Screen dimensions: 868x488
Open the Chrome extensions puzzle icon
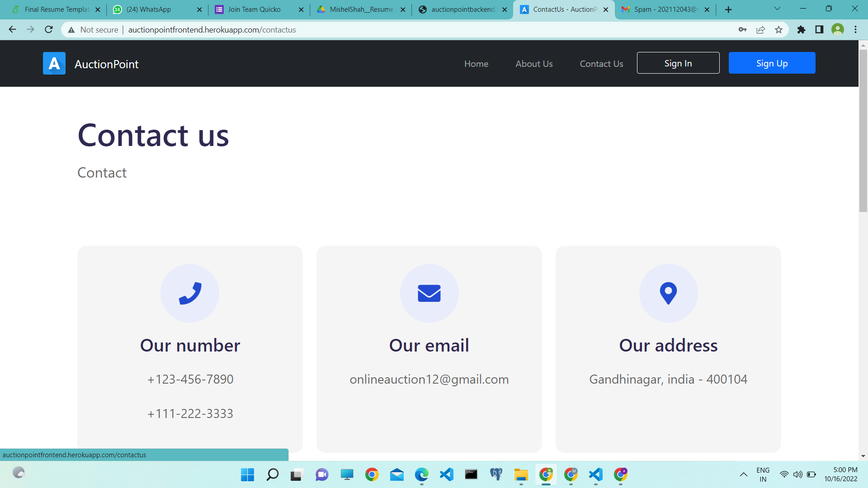[801, 30]
